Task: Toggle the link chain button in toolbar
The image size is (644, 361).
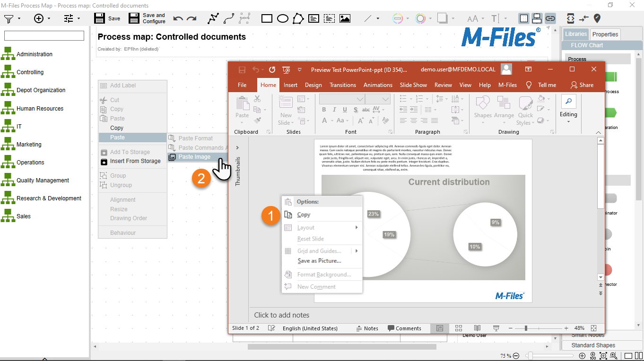Action: coord(550,18)
